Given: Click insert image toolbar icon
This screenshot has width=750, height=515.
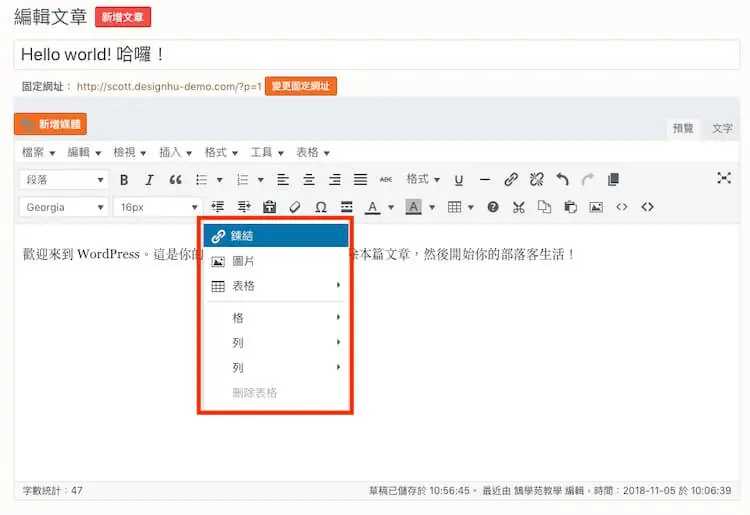Looking at the screenshot, I should 596,207.
